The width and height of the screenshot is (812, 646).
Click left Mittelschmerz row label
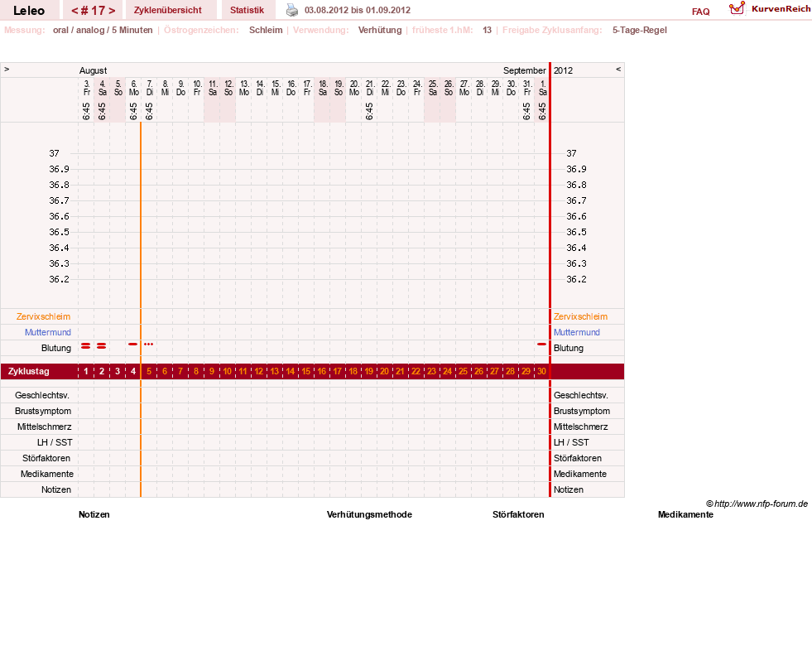(x=45, y=427)
